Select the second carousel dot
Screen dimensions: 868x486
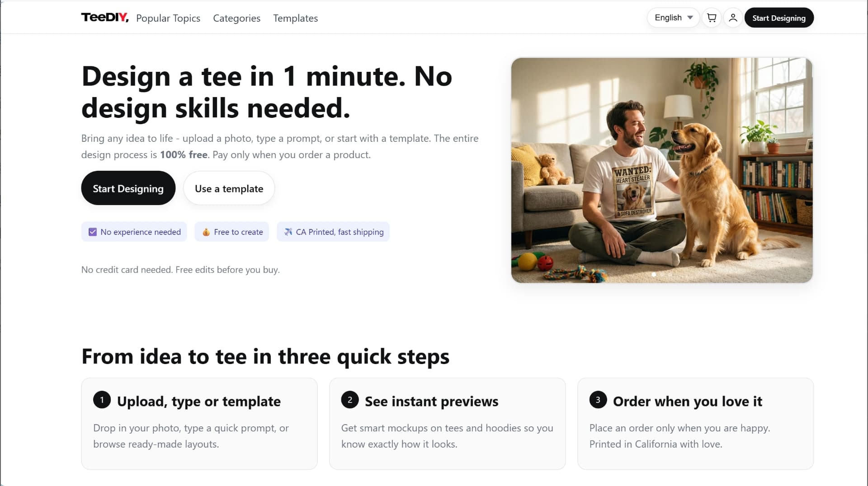[662, 274]
